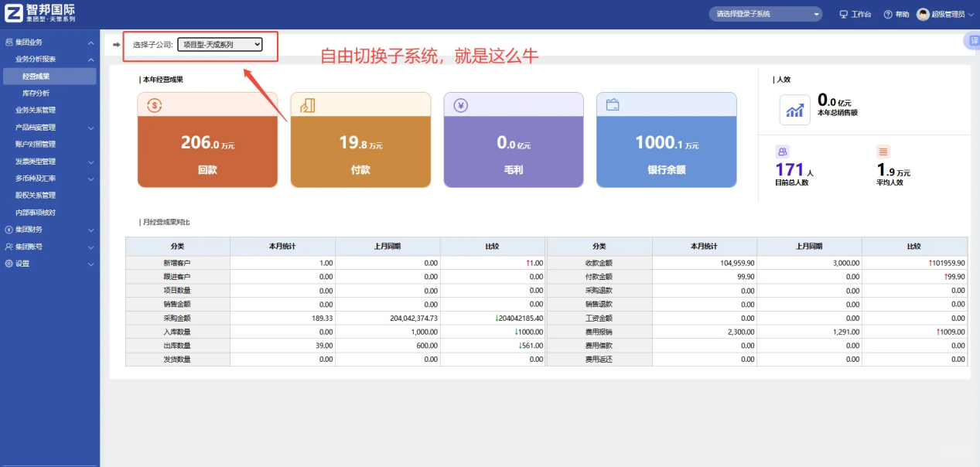Click the translate bubble icon at top right
980x467 pixels.
972,41
